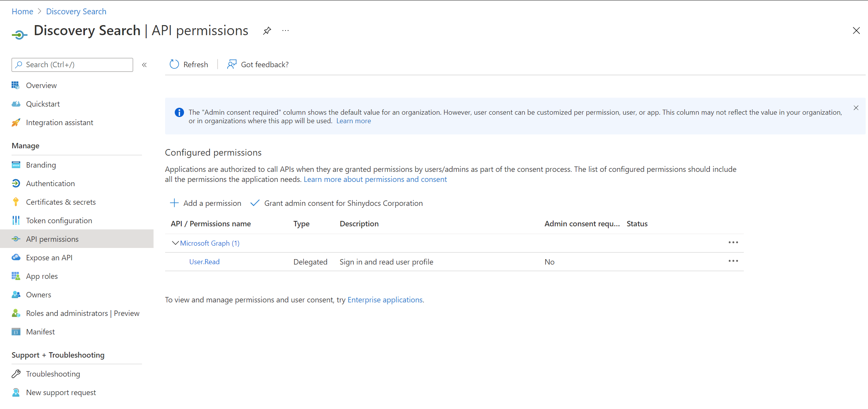Open Token configuration page
Viewport: 868px width, 409px height.
coord(59,221)
